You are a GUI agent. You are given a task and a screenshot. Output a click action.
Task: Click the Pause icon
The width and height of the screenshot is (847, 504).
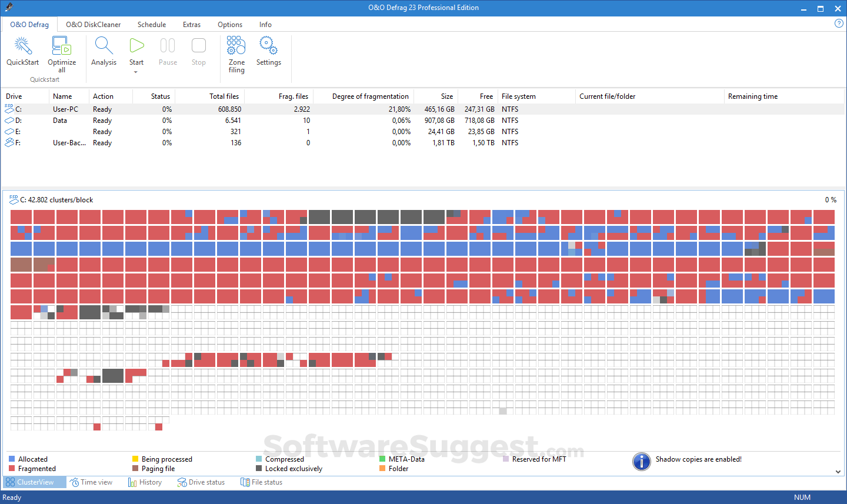coord(168,45)
